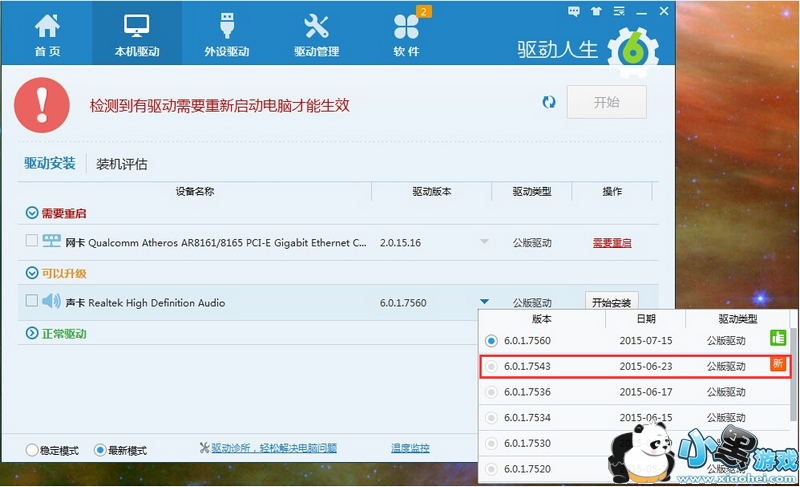The height and width of the screenshot is (487, 800).
Task: Click the network card device icon
Action: (52, 241)
